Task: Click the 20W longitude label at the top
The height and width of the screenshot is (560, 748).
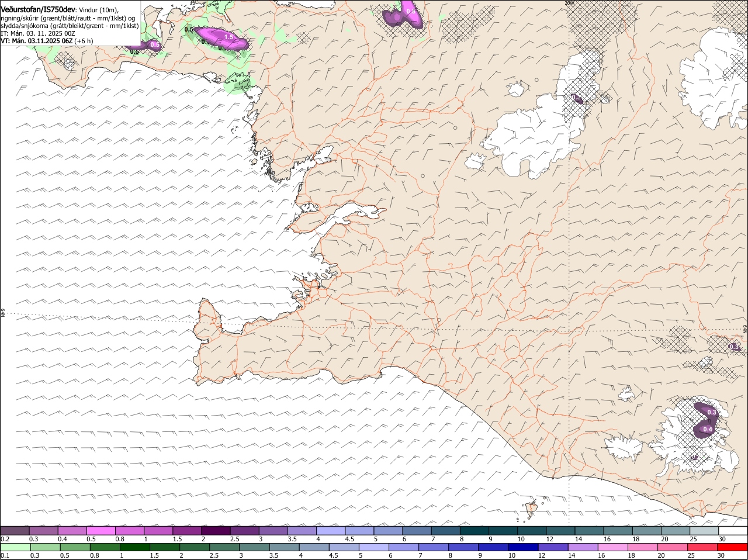Action: click(570, 3)
